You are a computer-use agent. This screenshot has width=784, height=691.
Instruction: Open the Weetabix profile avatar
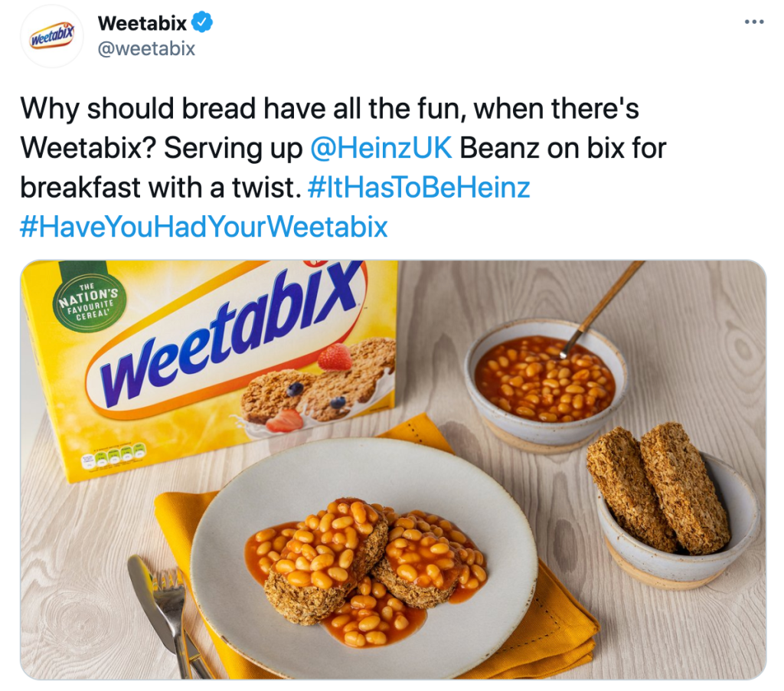(x=52, y=37)
